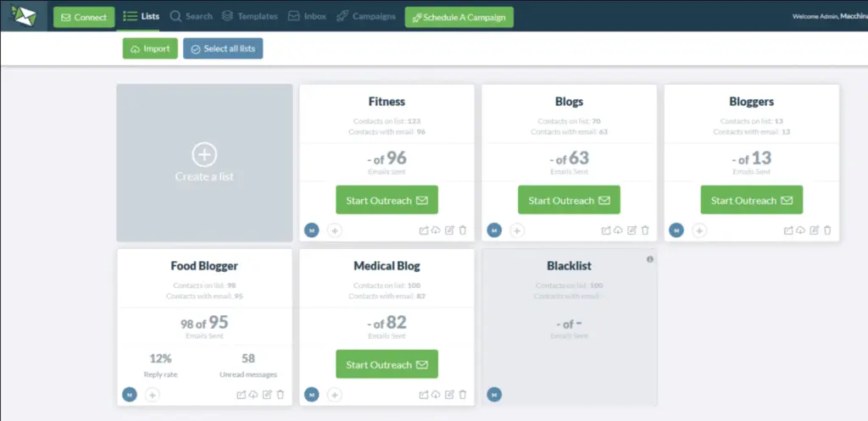Click the M avatar on Bloggers card
Screen dimensions: 868x421
pyautogui.click(x=676, y=230)
